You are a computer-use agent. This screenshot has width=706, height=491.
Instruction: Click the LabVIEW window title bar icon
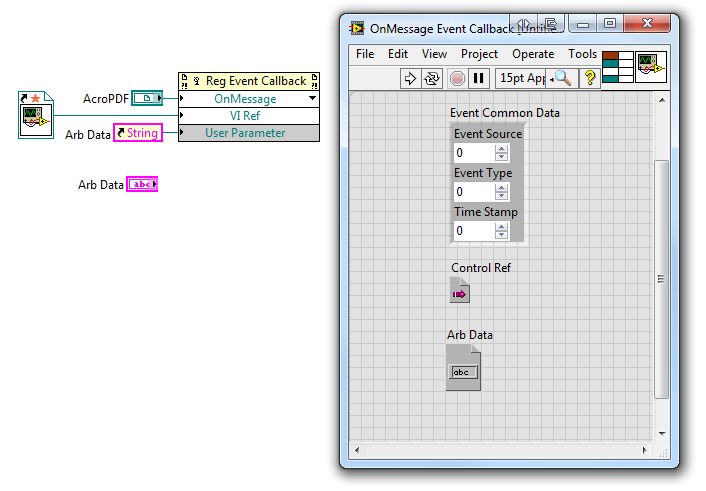coord(357,28)
